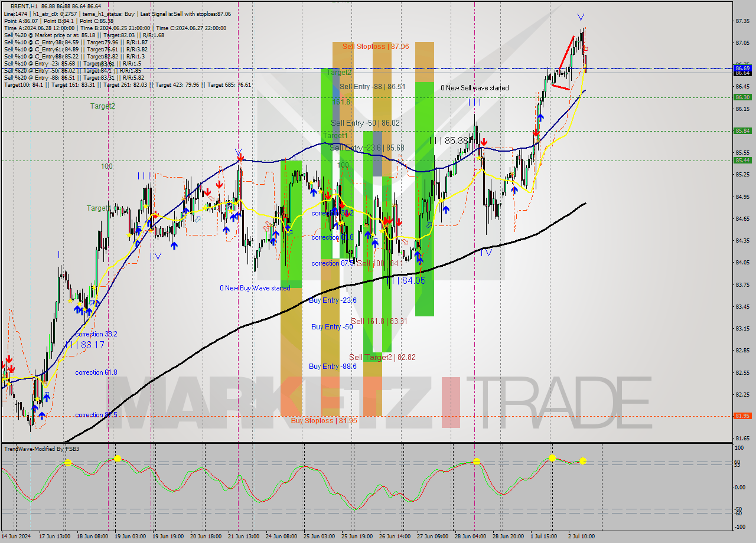Click the 'Sell Entry -23.6 | 85.68' label
The image size is (756, 543).
pos(367,148)
